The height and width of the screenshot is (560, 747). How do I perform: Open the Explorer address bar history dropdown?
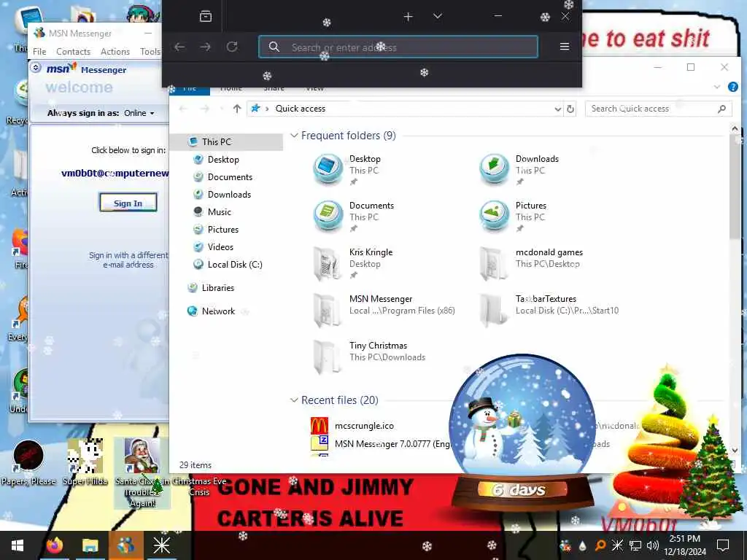click(558, 109)
